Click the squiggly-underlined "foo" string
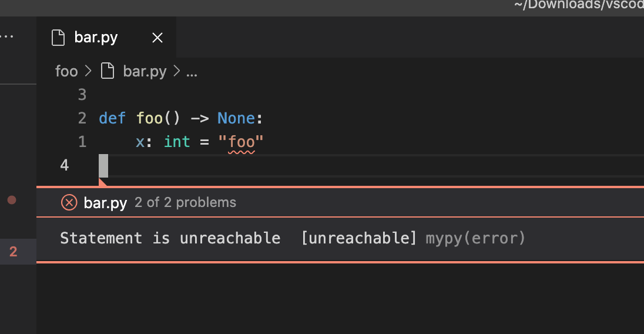This screenshot has height=334, width=644. point(241,142)
